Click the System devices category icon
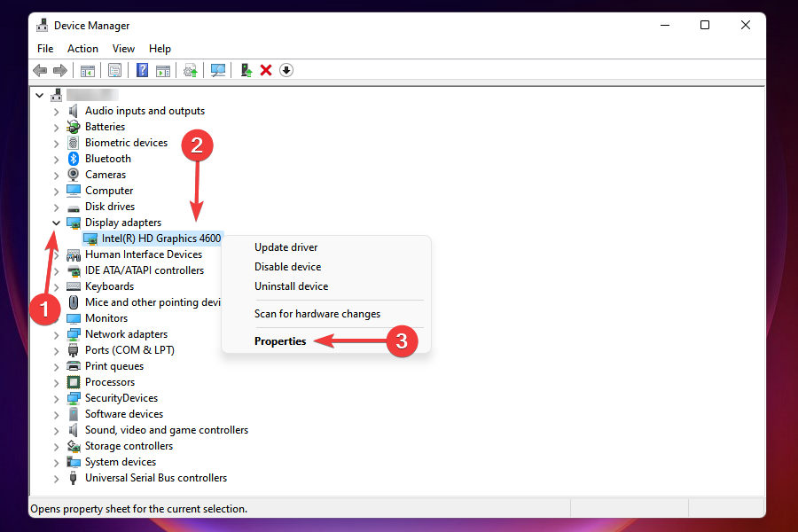 pyautogui.click(x=74, y=462)
